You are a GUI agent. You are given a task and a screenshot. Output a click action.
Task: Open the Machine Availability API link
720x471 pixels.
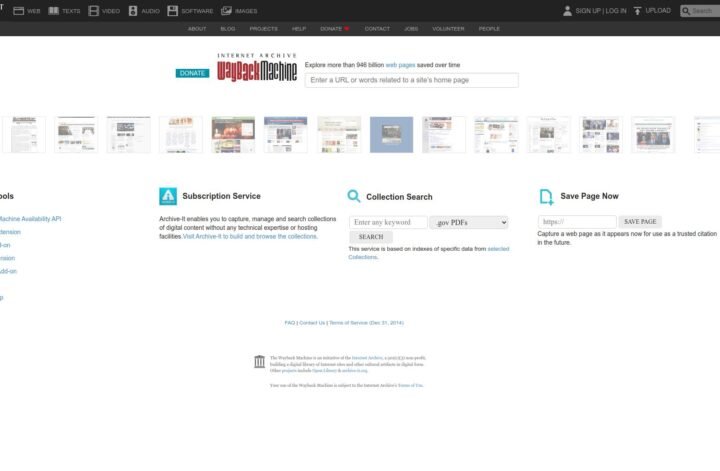point(30,219)
